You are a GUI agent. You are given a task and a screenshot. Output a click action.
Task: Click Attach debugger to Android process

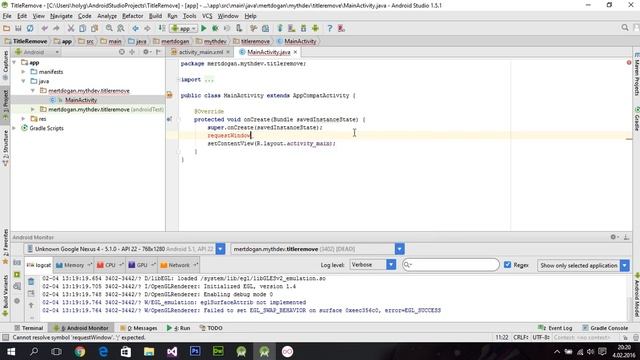click(239, 28)
